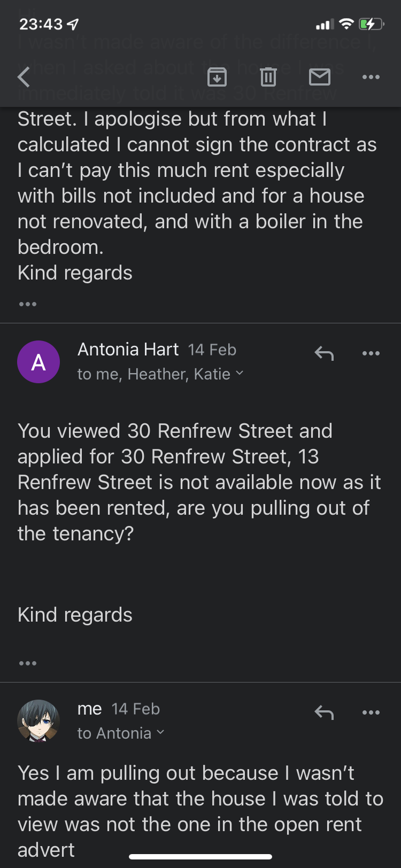Expand recipients list 'to me, Heather, Katie'
Screen dimensions: 401x868
click(160, 374)
